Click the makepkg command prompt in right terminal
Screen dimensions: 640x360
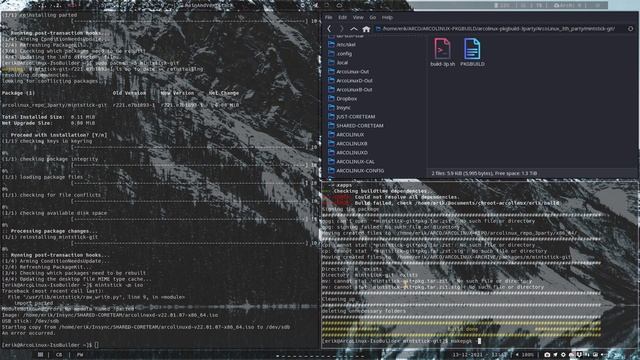(x=401, y=341)
